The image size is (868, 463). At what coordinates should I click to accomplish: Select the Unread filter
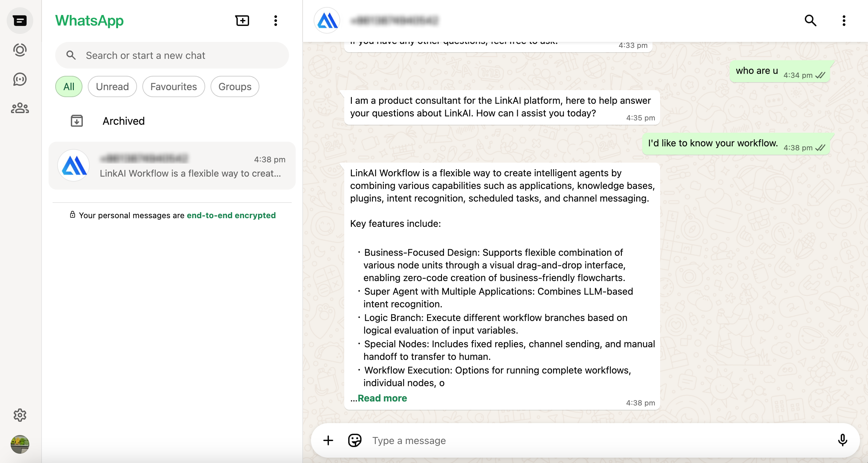pos(112,86)
